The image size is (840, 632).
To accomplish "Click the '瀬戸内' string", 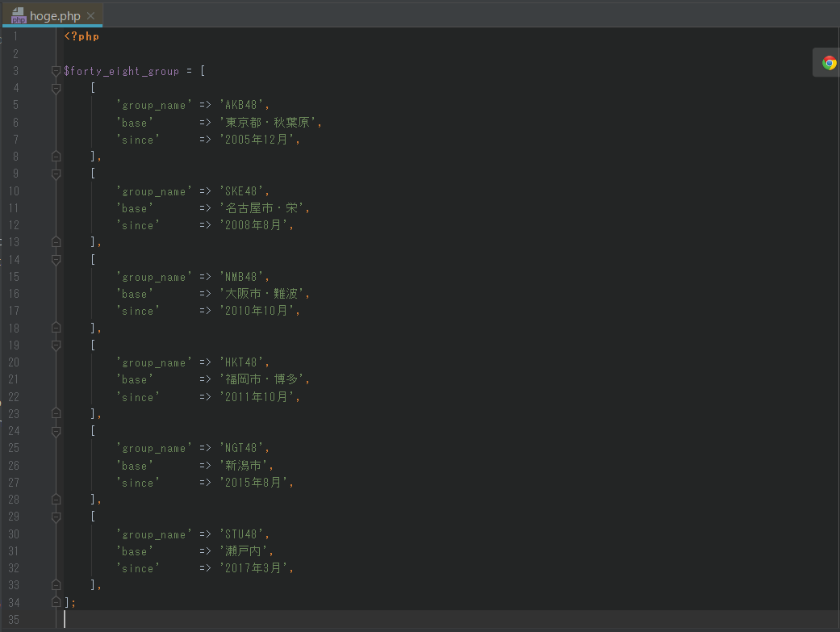I will (x=244, y=551).
